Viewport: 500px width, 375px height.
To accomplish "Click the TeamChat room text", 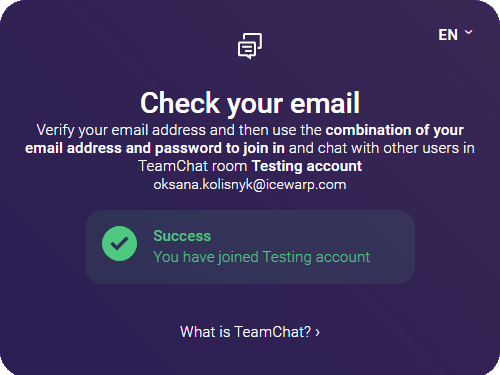I will tap(193, 166).
